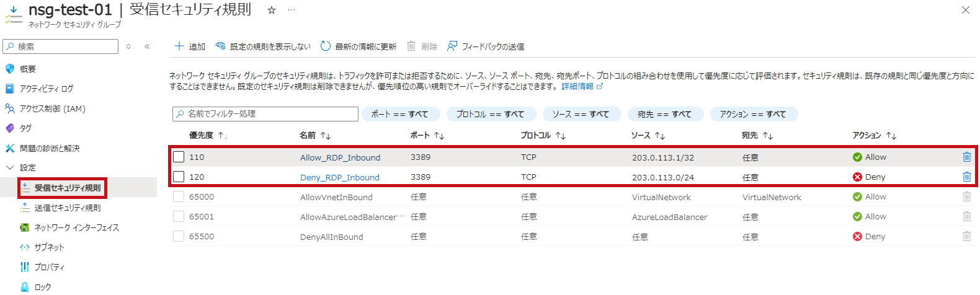Image resolution: width=980 pixels, height=295 pixels.
Task: Click trash icon in AllowAzureLoadBalancer row
Action: (x=966, y=216)
